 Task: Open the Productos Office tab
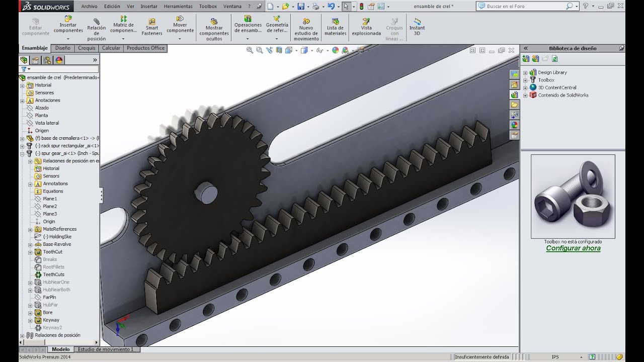[x=145, y=48]
